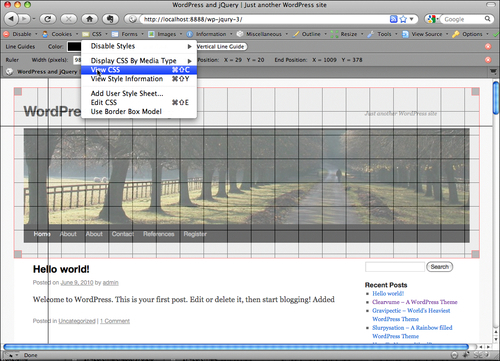This screenshot has width=500, height=361.
Task: Expand Display CSS By Media Type submenu
Action: click(x=139, y=61)
